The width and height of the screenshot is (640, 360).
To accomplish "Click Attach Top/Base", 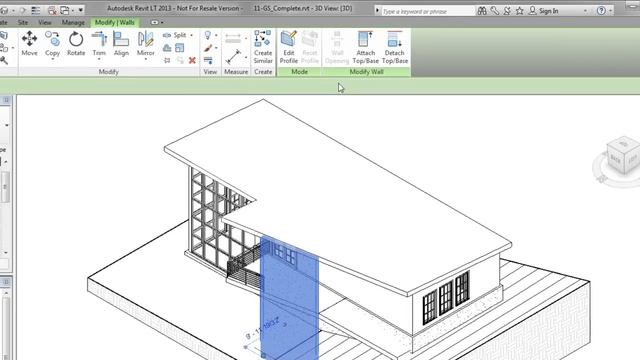I will coord(365,47).
